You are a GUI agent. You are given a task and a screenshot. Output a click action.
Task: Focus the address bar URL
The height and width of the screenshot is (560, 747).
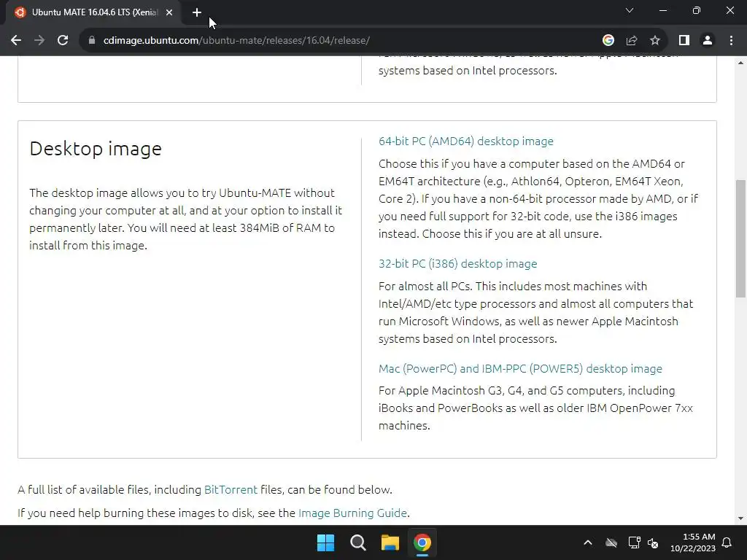tap(236, 41)
